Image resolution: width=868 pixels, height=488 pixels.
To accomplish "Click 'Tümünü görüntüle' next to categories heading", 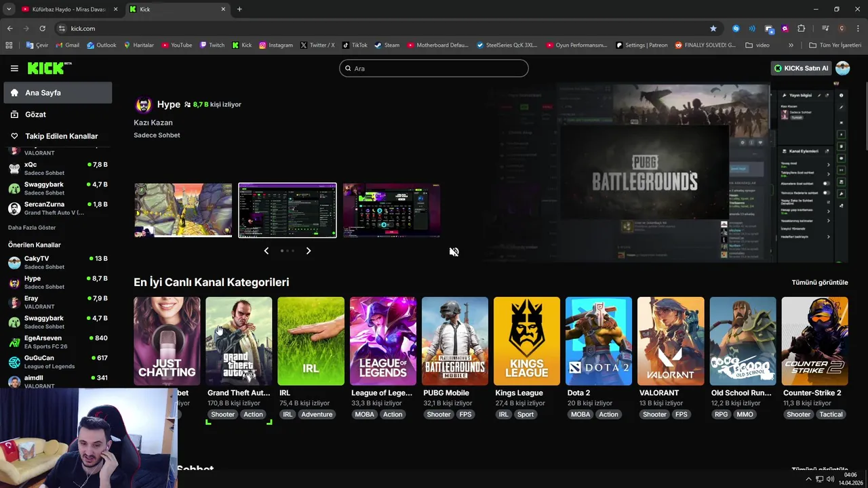I will click(820, 283).
